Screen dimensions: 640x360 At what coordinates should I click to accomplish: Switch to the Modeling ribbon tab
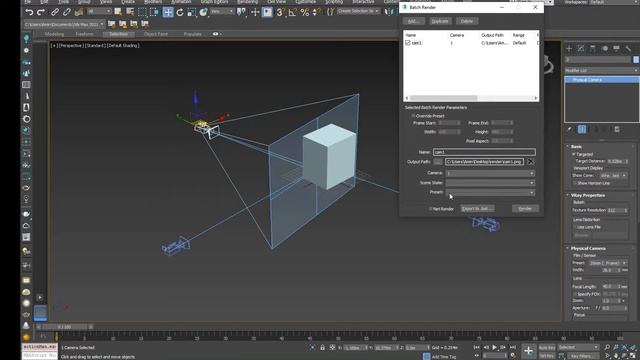coord(54,34)
